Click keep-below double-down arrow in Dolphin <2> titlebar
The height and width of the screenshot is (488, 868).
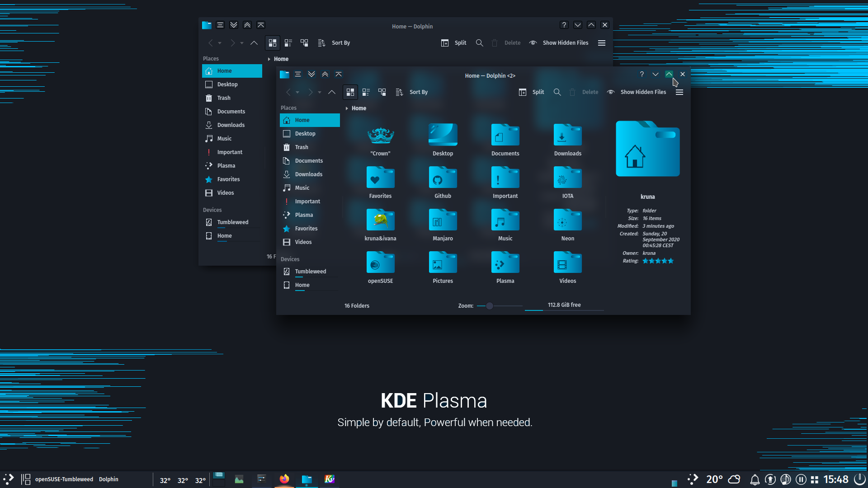(x=311, y=75)
